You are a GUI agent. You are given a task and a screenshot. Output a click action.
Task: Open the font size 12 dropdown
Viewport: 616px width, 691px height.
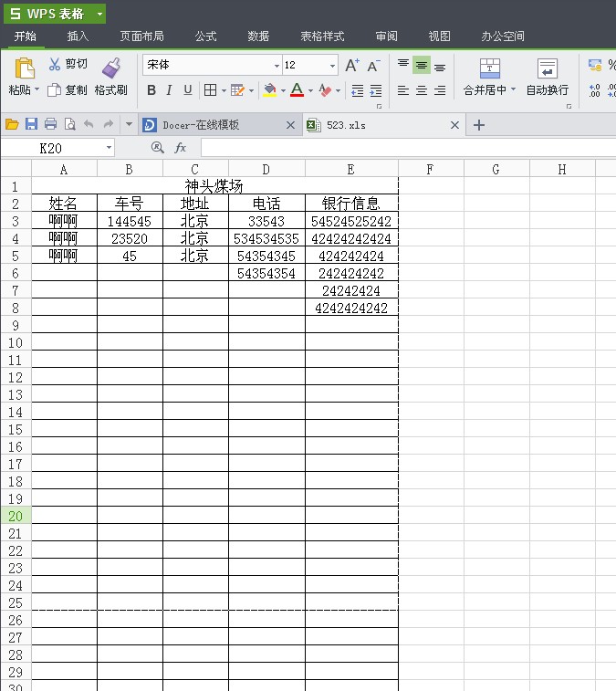332,66
